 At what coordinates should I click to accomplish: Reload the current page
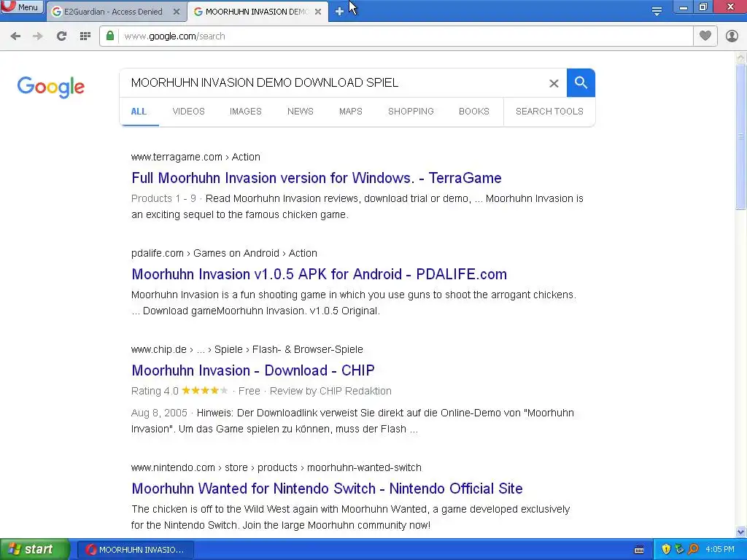tap(61, 36)
